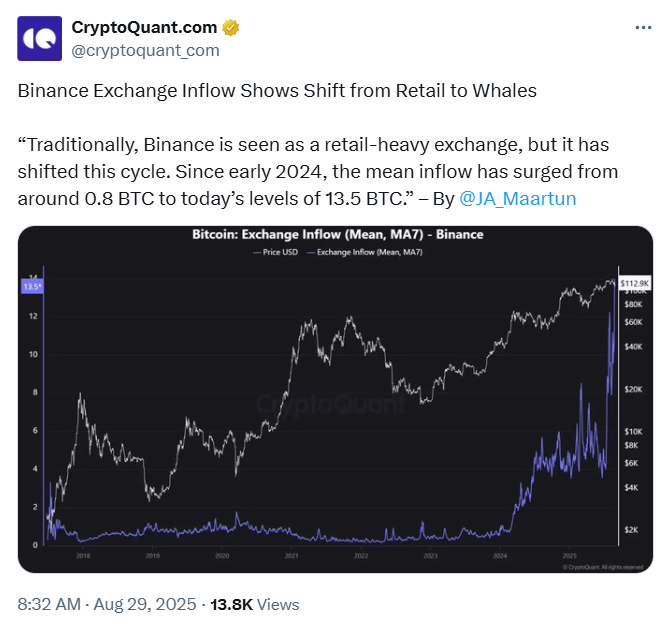Click the CryptoQuant watermark in chart center
This screenshot has height=619, width=666.
[331, 404]
